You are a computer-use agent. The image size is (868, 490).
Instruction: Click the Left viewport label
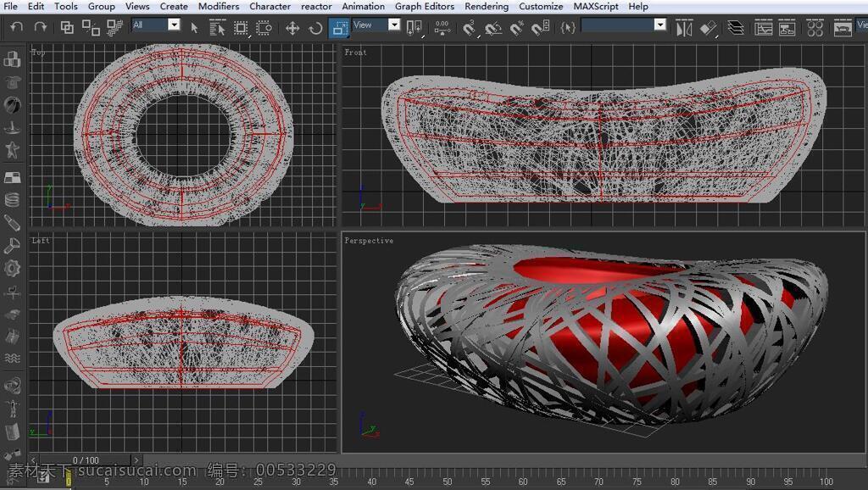[41, 241]
